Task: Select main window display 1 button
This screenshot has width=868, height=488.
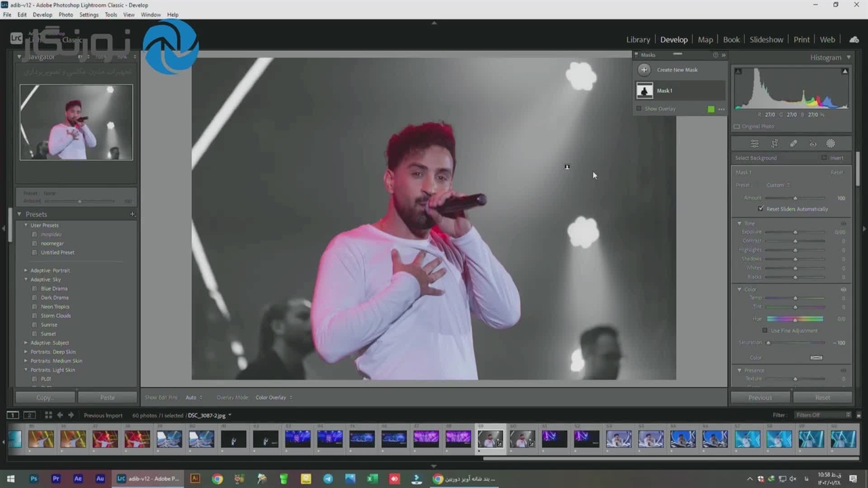Action: (x=12, y=415)
